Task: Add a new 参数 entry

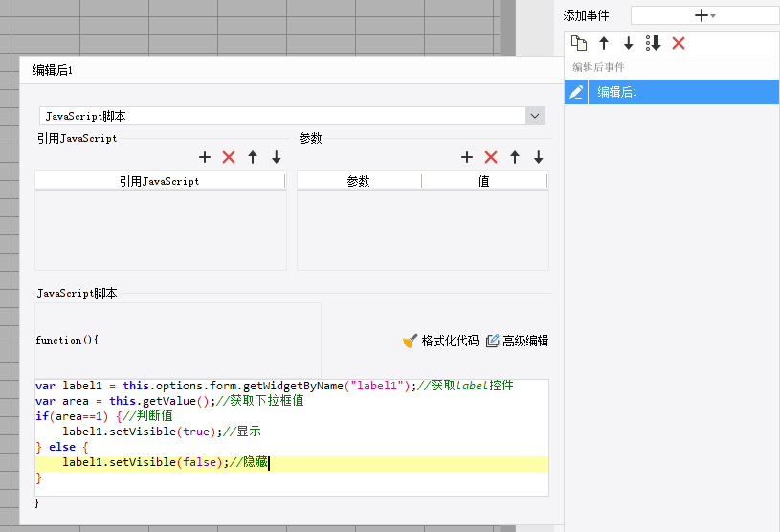Action: click(467, 157)
